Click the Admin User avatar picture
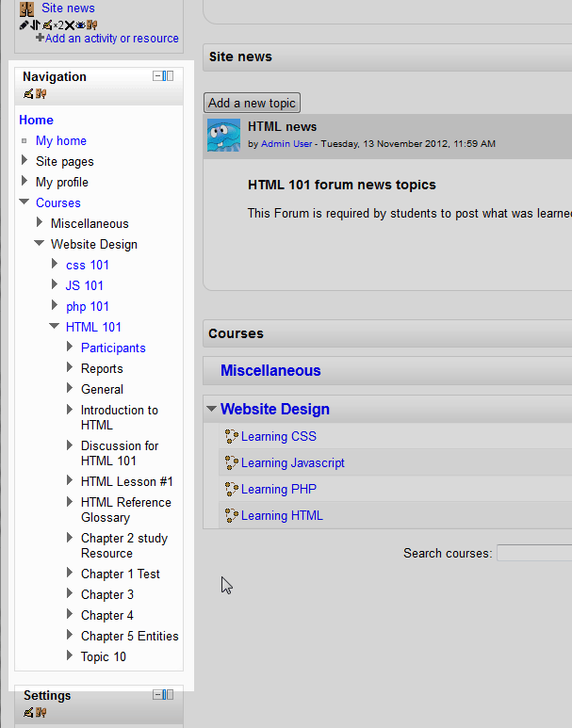Image resolution: width=572 pixels, height=728 pixels. point(223,135)
